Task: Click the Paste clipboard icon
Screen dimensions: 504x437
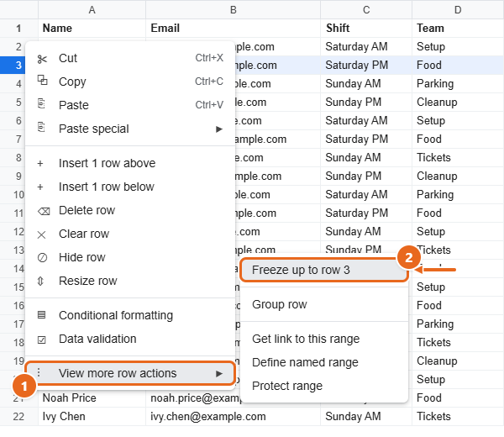Action: (41, 104)
